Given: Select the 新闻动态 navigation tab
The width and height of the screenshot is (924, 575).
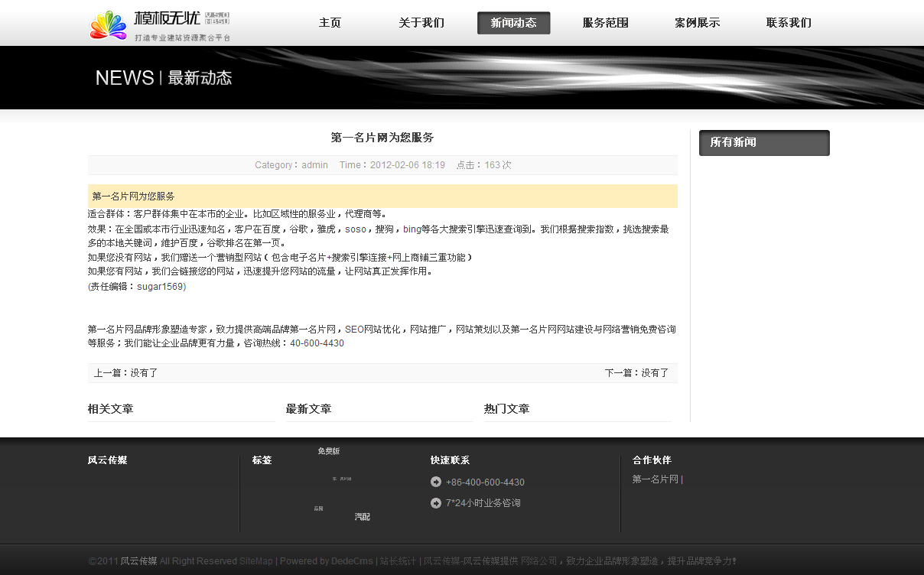Looking at the screenshot, I should point(513,23).
